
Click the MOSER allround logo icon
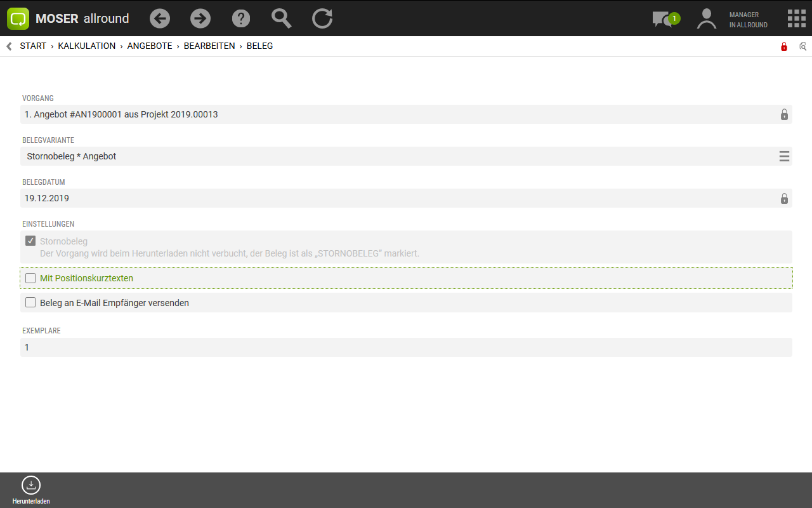pos(18,18)
